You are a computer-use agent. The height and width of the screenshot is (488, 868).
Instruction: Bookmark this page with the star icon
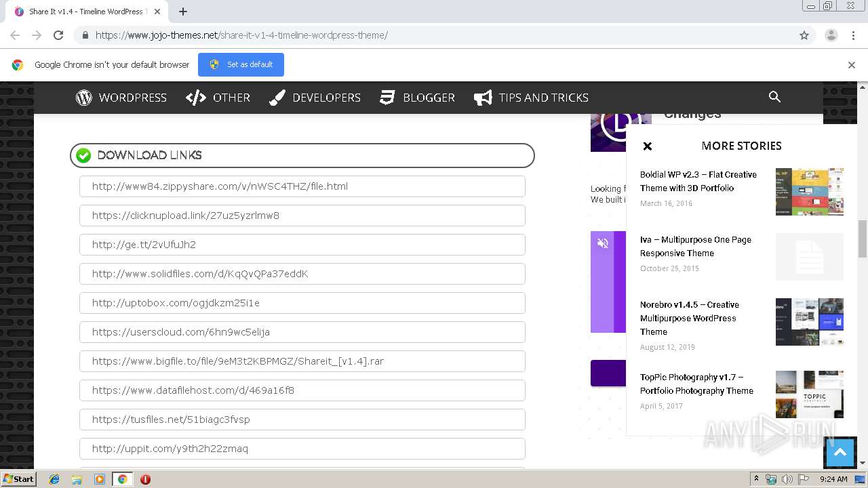click(804, 35)
